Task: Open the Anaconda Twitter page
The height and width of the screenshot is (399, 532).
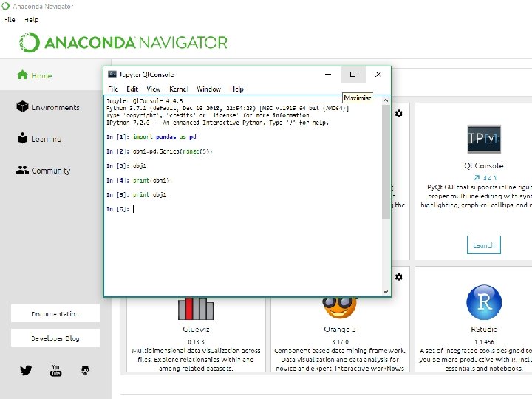Action: pyautogui.click(x=26, y=370)
